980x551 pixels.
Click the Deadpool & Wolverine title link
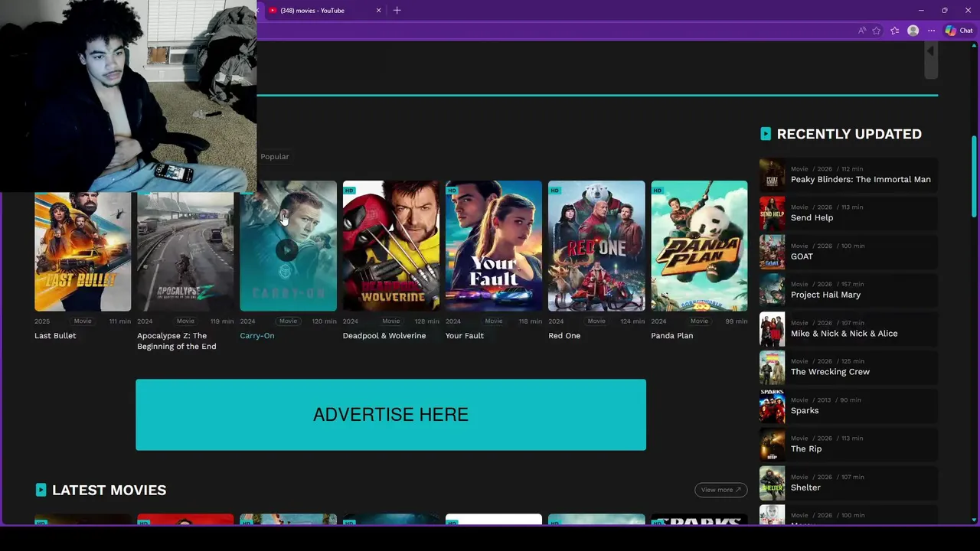(384, 336)
